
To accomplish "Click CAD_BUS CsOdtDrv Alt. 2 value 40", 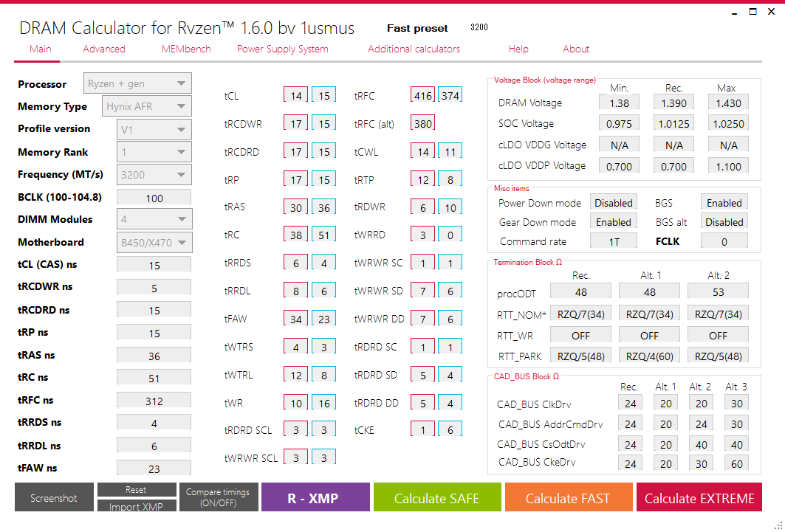I will click(701, 444).
